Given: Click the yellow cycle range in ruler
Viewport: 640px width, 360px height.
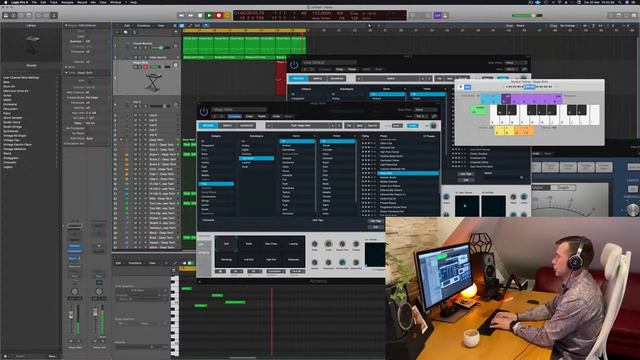Looking at the screenshot, I should coord(244,31).
